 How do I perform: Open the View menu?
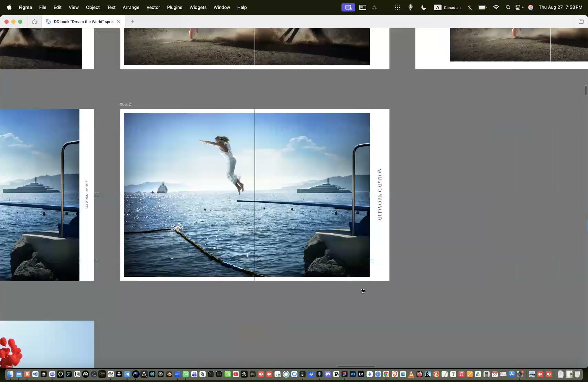[x=74, y=7]
